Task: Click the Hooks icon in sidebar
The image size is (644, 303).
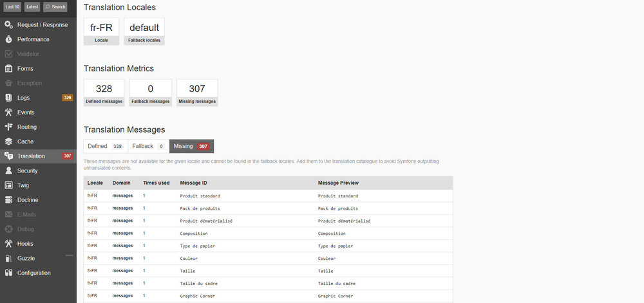Action: 8,244
